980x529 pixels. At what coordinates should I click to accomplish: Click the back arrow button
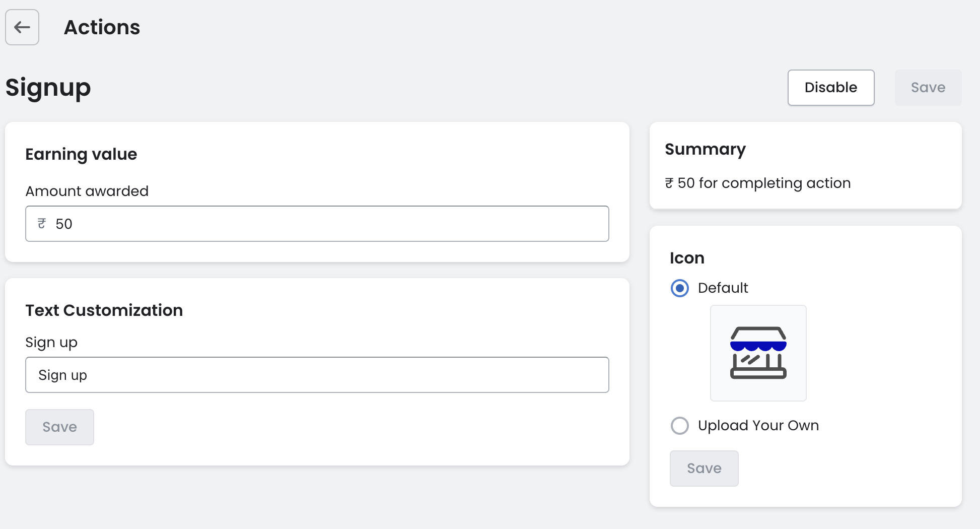22,27
